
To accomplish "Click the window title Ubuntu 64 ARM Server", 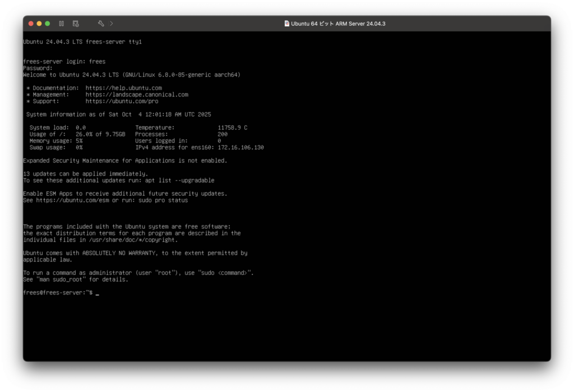I will coord(338,24).
